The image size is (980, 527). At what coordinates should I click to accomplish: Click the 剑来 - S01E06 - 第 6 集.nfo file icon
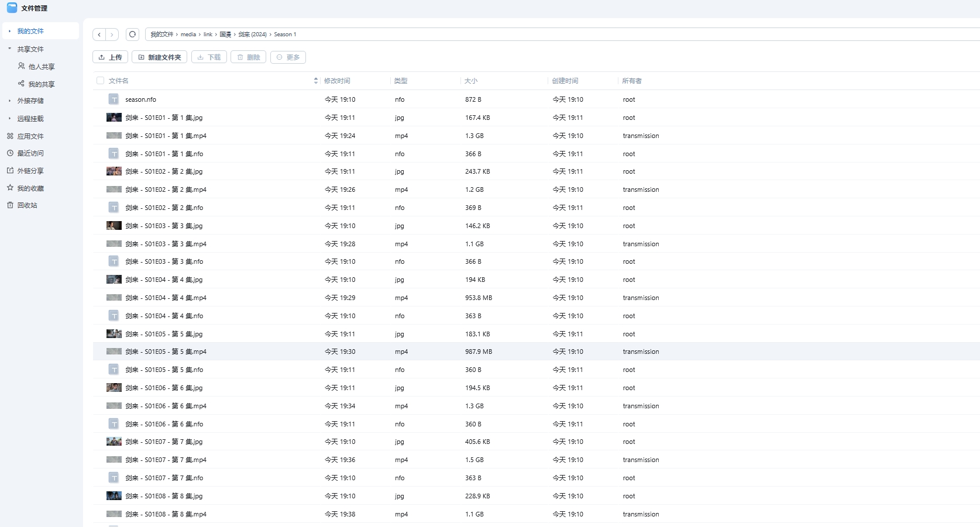(x=114, y=424)
